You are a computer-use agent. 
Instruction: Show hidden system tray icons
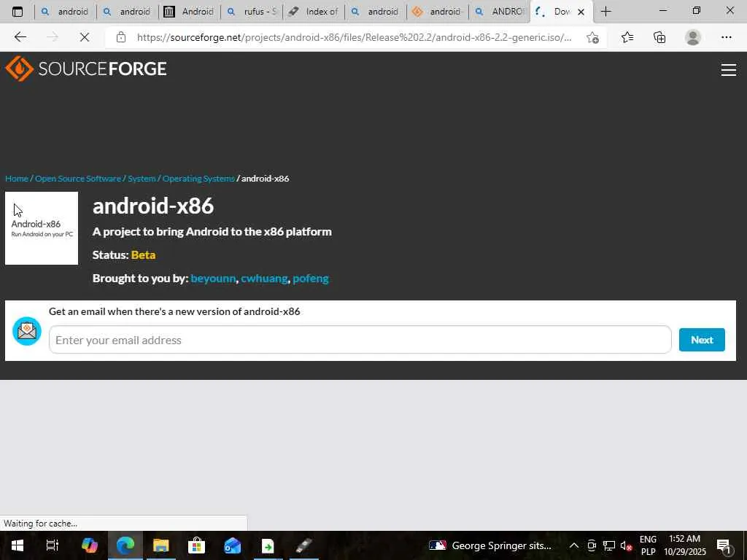574,545
